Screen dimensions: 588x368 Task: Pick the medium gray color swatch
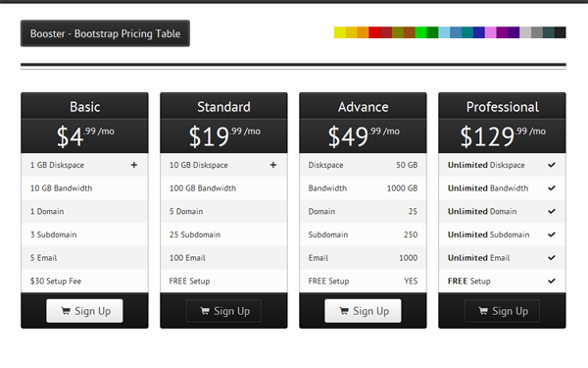pyautogui.click(x=537, y=32)
